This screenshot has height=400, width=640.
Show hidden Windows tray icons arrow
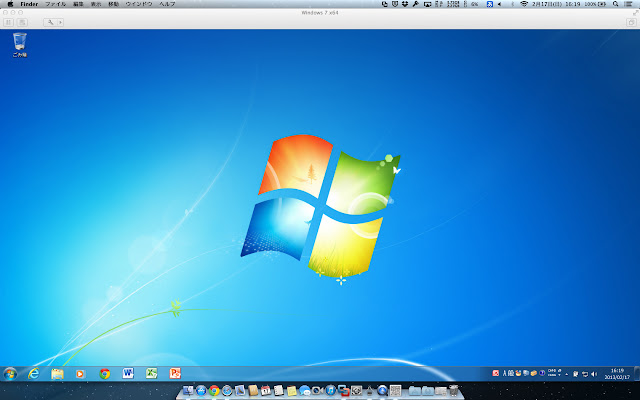coord(567,374)
